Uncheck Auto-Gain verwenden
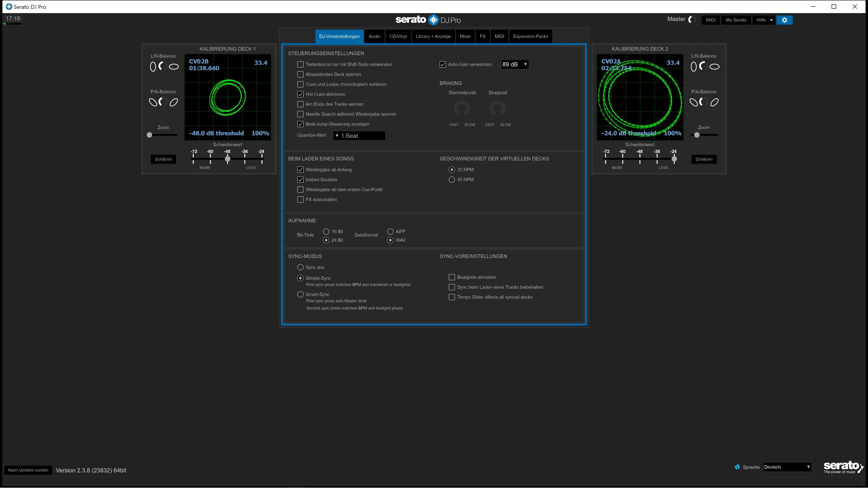 (443, 64)
